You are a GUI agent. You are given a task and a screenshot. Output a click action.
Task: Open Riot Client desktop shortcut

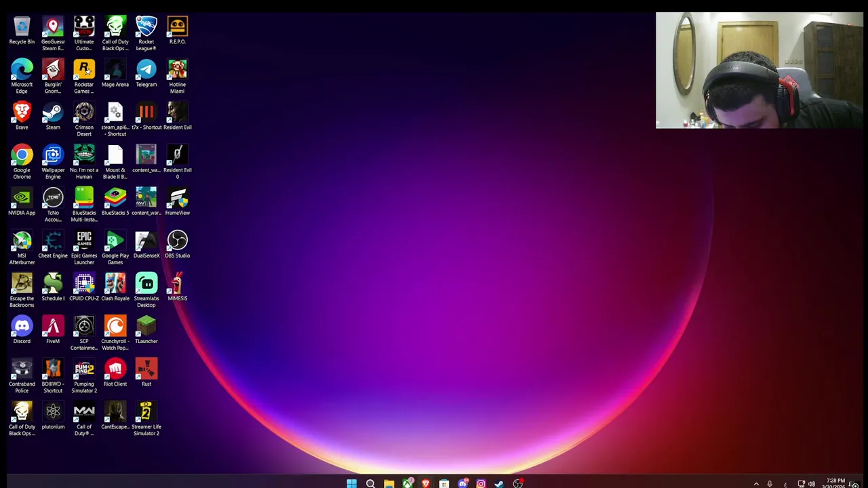(115, 373)
